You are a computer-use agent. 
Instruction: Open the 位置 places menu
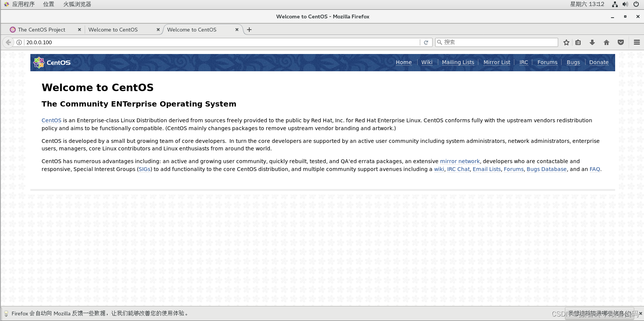[x=49, y=4]
